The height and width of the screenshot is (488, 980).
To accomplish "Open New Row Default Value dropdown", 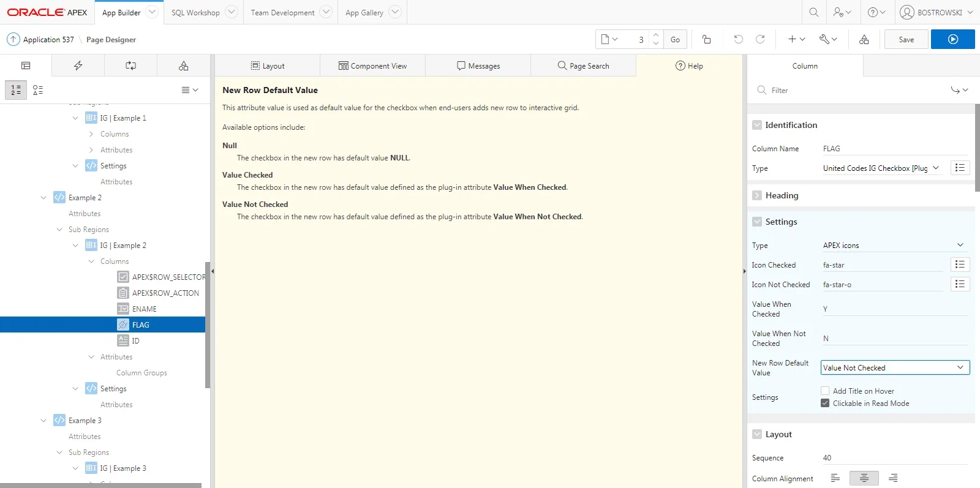I will 894,368.
